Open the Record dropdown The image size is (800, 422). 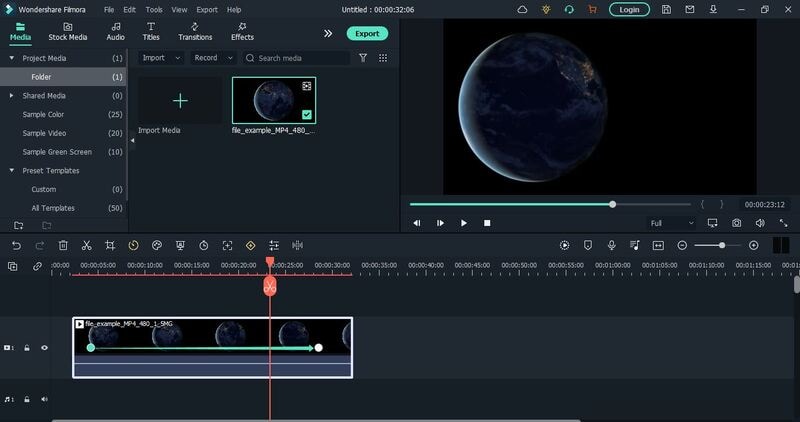tap(213, 58)
